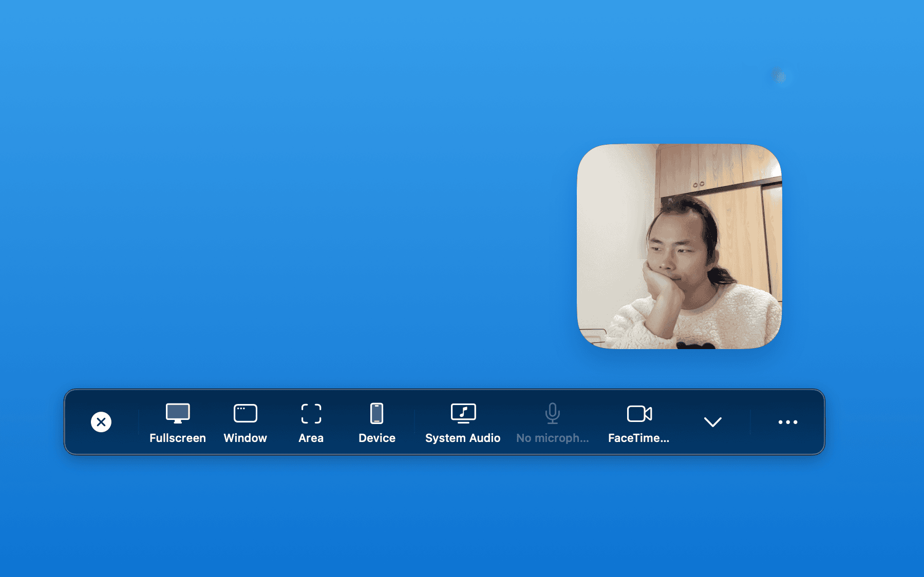This screenshot has height=577, width=924.
Task: Click the Window text label
Action: pos(246,438)
